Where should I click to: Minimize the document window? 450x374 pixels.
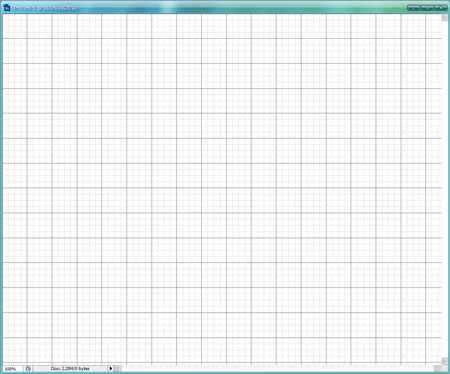[x=414, y=7]
